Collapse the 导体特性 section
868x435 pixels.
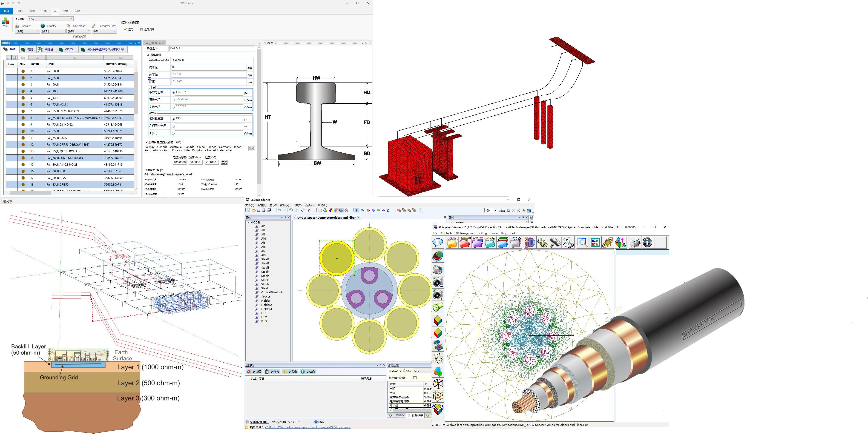[148, 55]
